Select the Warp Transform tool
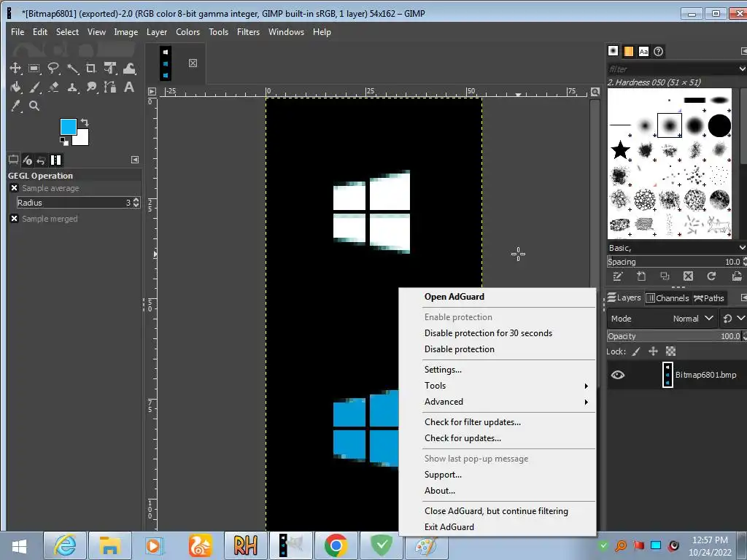747x560 pixels. pyautogui.click(x=129, y=68)
